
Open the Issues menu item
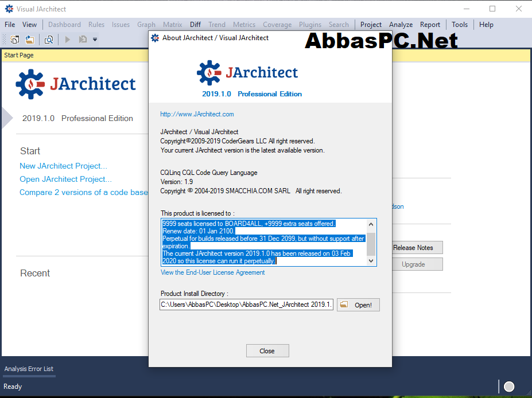[121, 25]
